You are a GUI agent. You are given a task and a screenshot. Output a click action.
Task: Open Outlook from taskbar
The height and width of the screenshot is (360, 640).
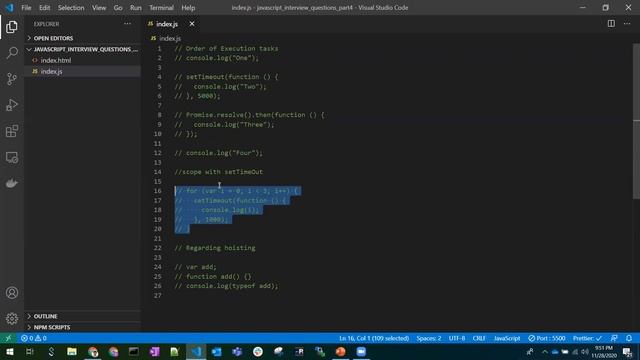click(x=216, y=352)
